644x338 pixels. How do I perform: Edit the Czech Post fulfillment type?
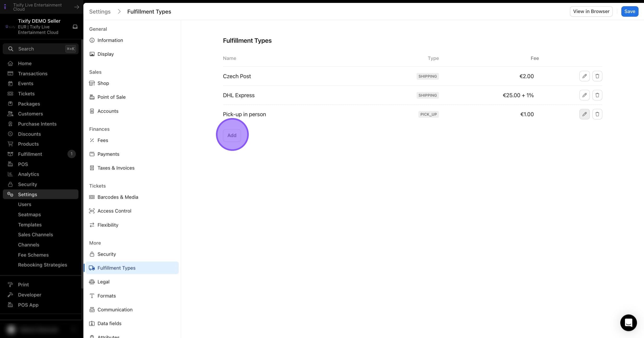click(x=584, y=76)
